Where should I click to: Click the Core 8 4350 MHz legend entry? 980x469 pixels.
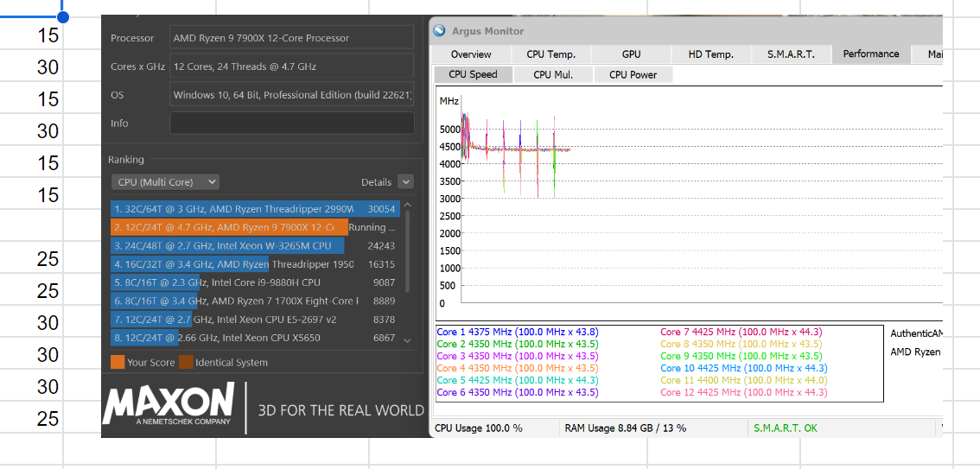741,344
